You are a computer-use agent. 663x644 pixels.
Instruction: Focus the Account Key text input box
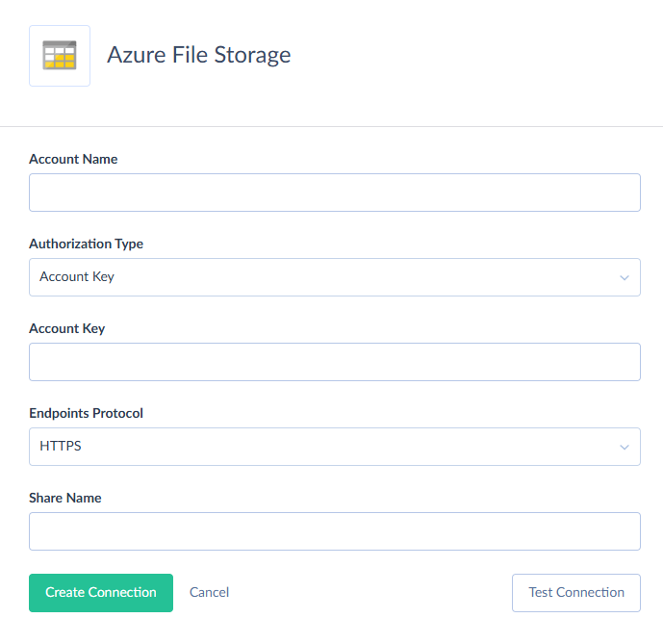334,362
